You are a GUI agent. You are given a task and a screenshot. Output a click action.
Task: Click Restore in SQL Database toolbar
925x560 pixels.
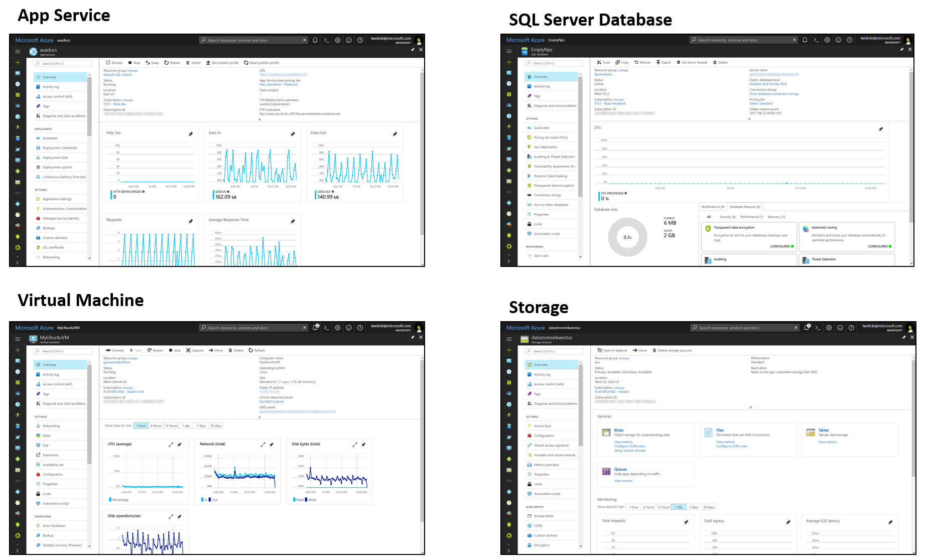click(642, 63)
